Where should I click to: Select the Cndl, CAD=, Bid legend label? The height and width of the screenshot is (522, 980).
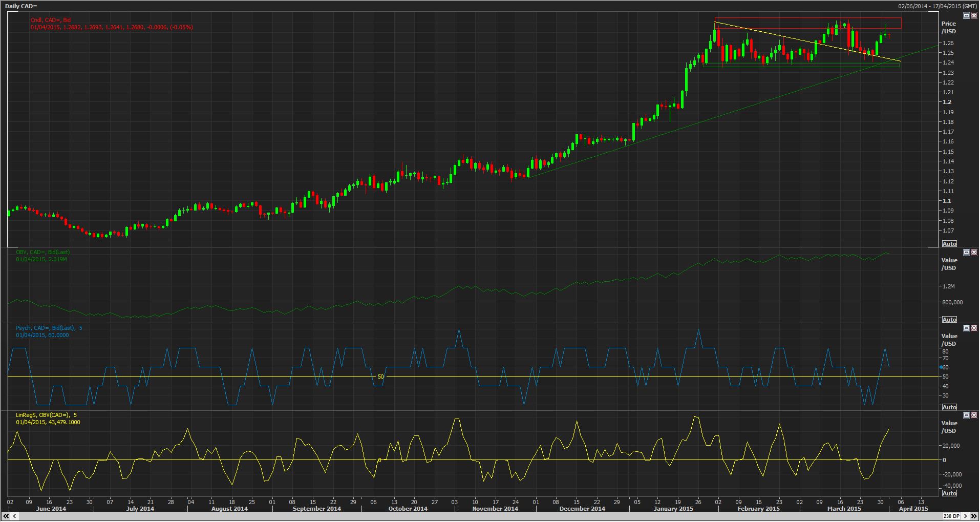point(51,20)
